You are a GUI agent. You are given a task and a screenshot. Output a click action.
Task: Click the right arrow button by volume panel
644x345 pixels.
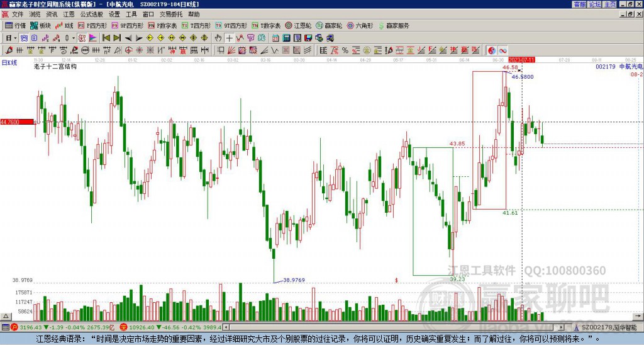click(x=639, y=316)
